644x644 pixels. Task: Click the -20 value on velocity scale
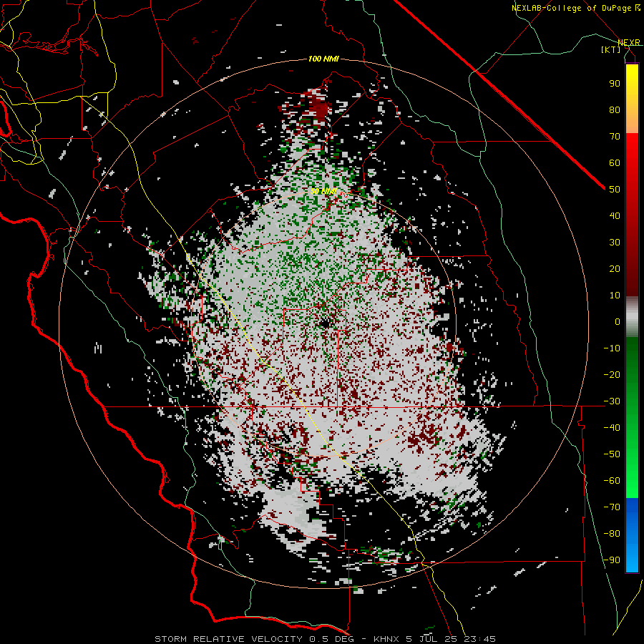tap(612, 374)
